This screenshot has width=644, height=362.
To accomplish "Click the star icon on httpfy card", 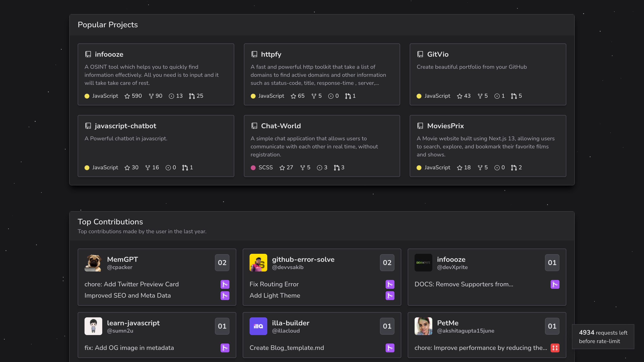I will point(293,96).
